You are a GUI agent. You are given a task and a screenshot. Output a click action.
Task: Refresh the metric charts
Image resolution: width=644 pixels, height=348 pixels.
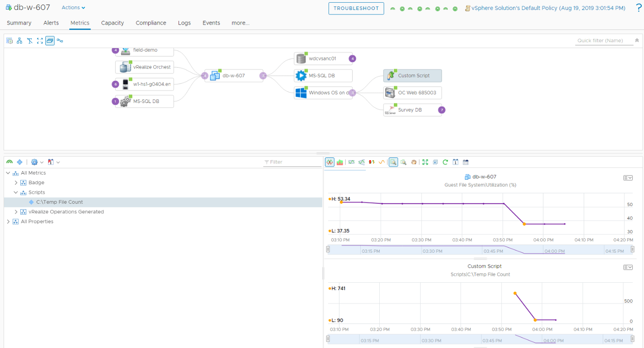tap(445, 162)
